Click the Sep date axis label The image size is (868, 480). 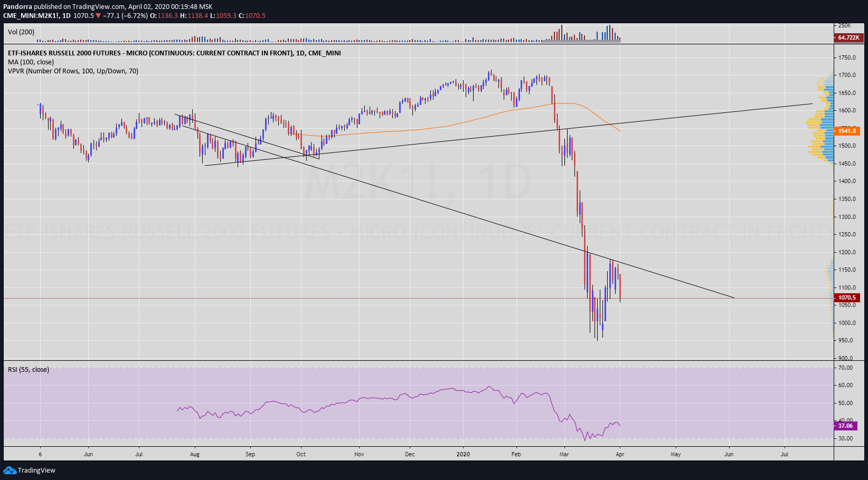click(250, 454)
